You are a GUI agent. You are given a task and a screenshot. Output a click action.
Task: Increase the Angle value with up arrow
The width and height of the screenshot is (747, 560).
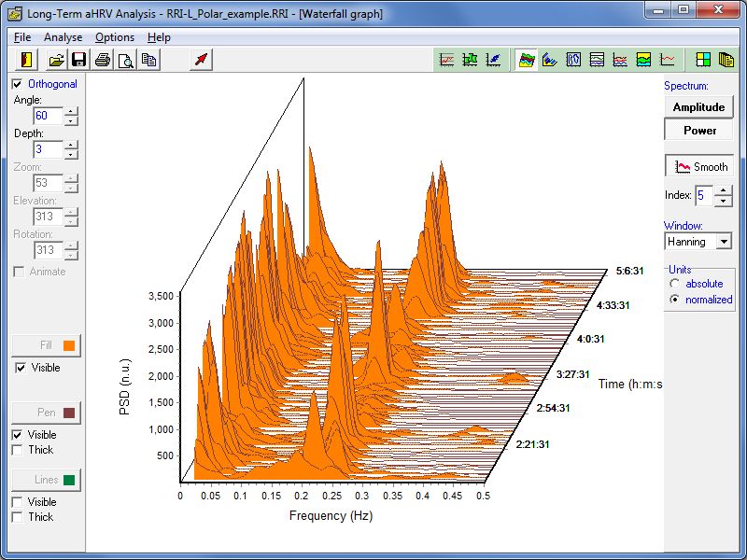tap(71, 111)
